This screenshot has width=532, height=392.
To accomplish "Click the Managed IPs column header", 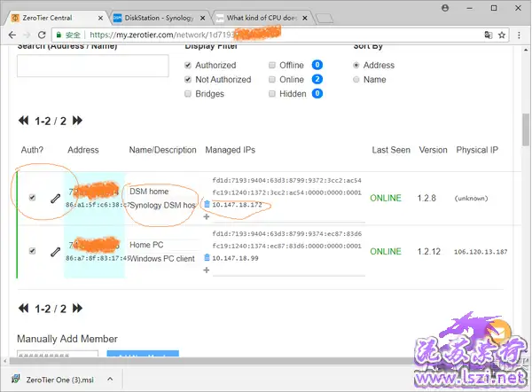I will tap(231, 150).
